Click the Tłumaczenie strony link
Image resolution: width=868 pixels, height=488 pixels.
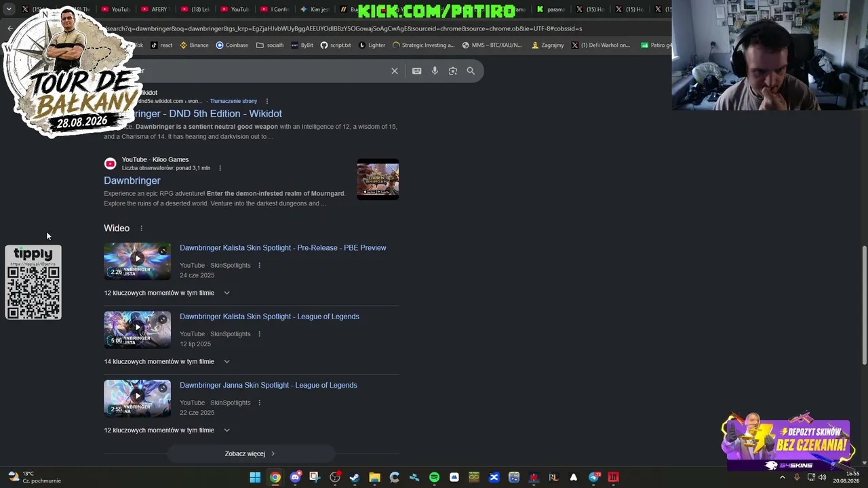(233, 101)
